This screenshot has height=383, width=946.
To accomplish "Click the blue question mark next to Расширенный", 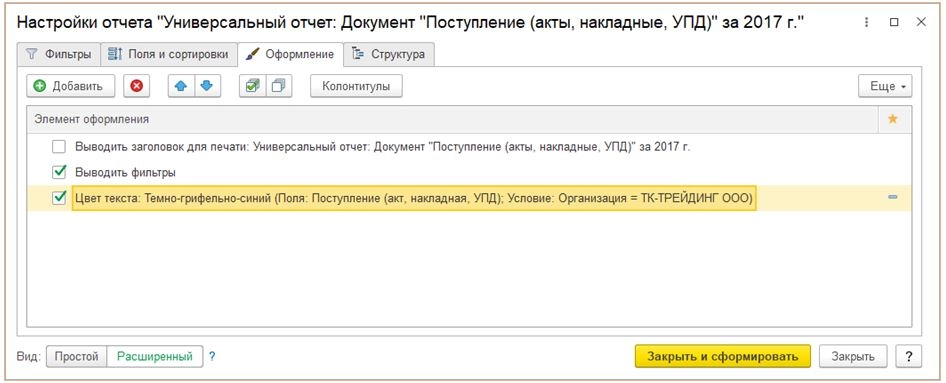I will point(212,356).
